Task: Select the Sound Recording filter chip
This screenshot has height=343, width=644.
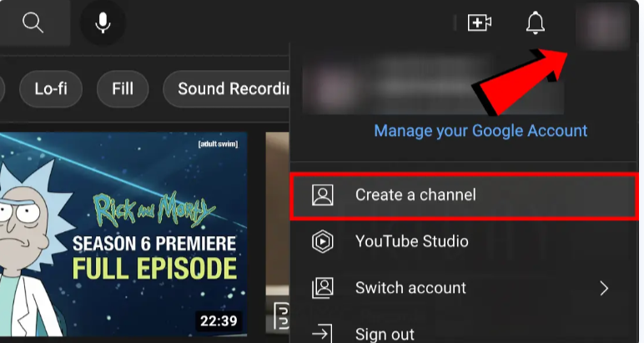Action: click(227, 88)
